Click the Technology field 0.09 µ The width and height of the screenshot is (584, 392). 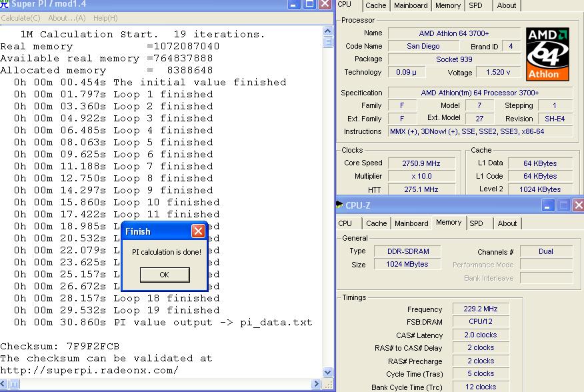tap(406, 72)
